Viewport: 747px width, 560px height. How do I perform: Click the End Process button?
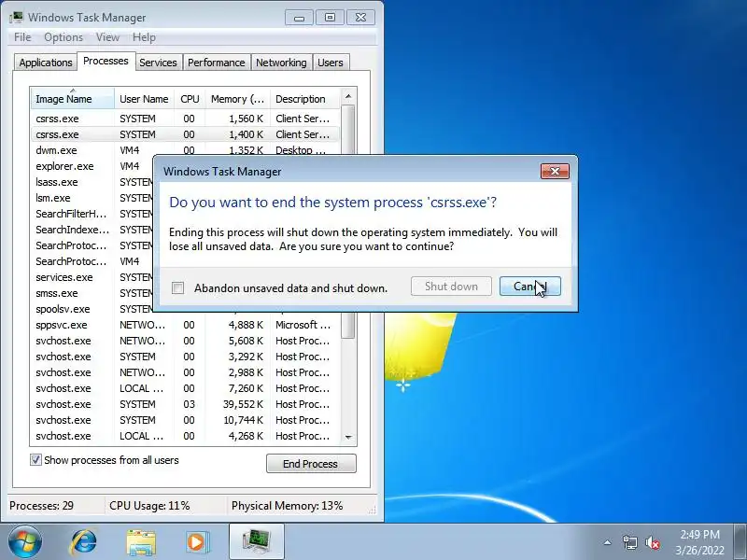coord(311,463)
